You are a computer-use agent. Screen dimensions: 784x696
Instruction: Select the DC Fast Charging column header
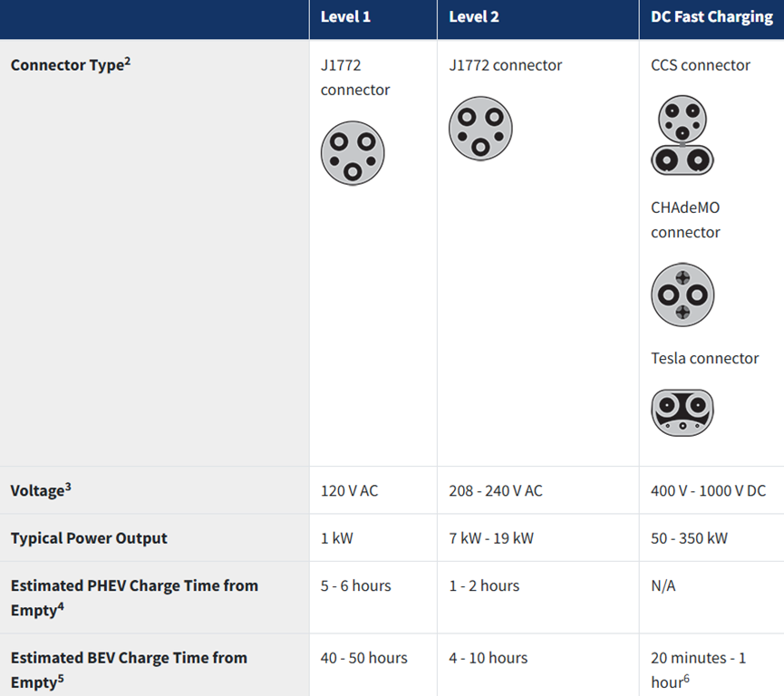(711, 17)
